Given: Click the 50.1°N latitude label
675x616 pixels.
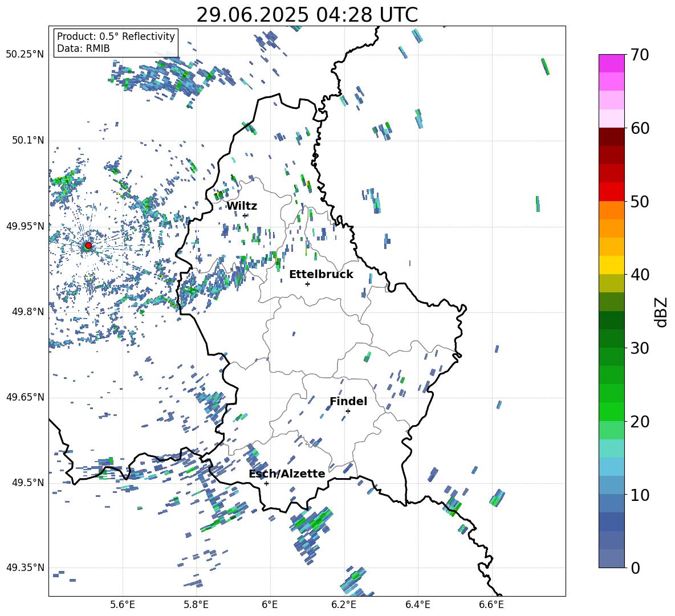Looking at the screenshot, I should (28, 140).
